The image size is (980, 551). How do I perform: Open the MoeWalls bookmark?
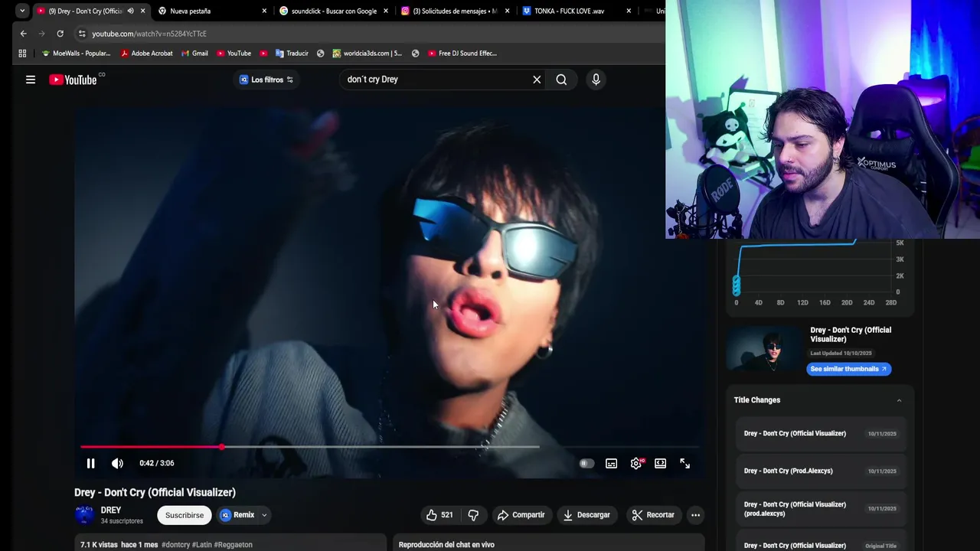click(x=77, y=54)
